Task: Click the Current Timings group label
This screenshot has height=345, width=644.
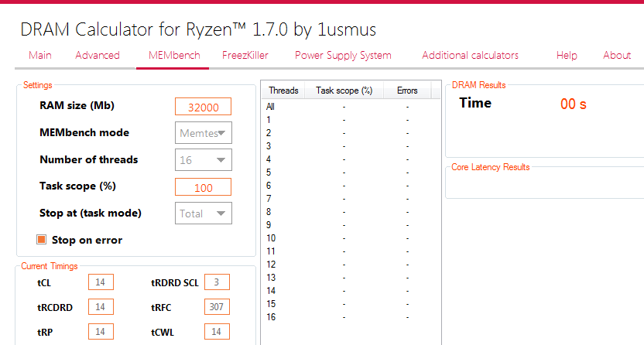Action: point(50,266)
